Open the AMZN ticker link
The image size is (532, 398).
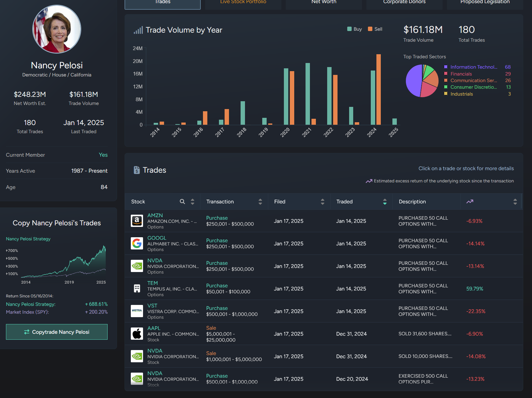point(155,215)
